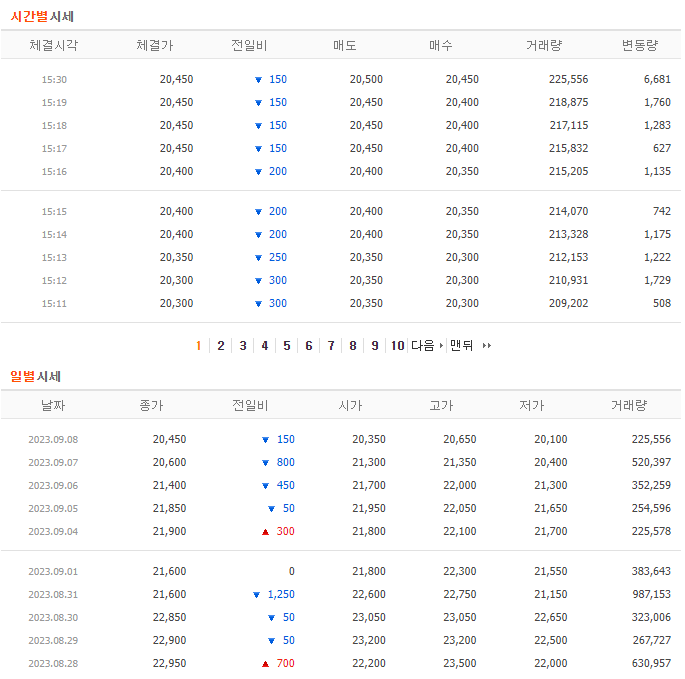Click high price 23,500 on 2023.08.28

click(x=460, y=663)
